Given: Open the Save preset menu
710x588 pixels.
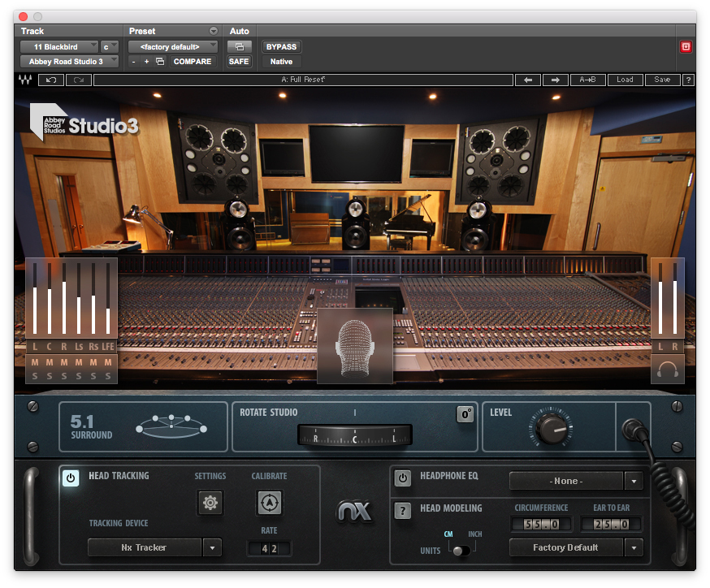Looking at the screenshot, I should coord(662,80).
